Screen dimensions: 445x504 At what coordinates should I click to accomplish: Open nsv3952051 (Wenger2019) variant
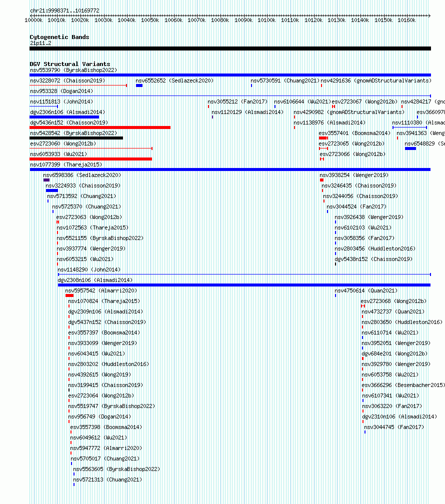pyautogui.click(x=396, y=343)
